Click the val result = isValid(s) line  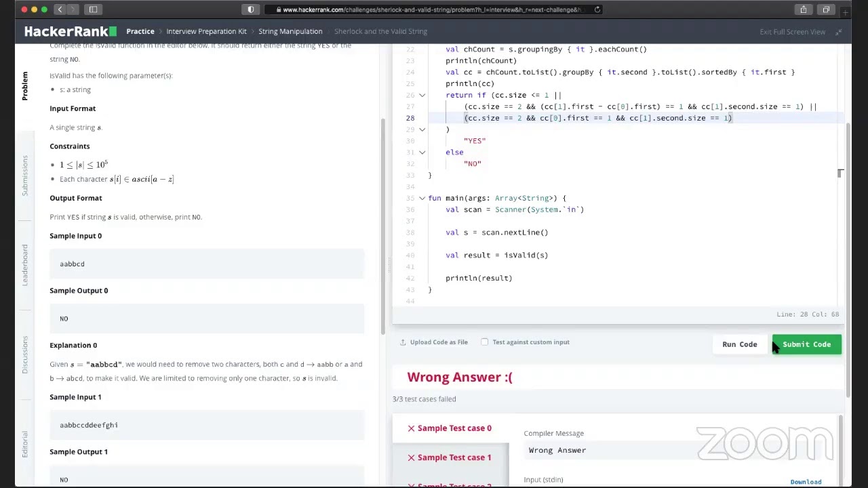tap(496, 256)
